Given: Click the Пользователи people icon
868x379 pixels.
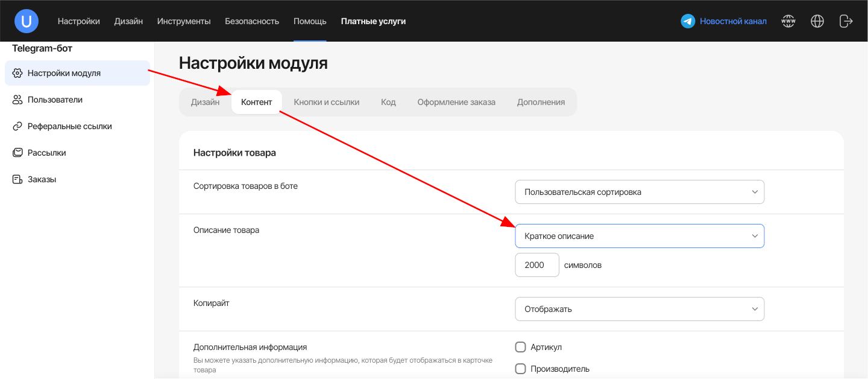Looking at the screenshot, I should (17, 100).
